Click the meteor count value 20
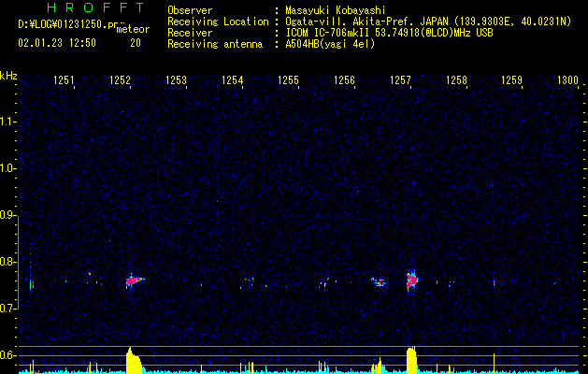 pyautogui.click(x=136, y=43)
